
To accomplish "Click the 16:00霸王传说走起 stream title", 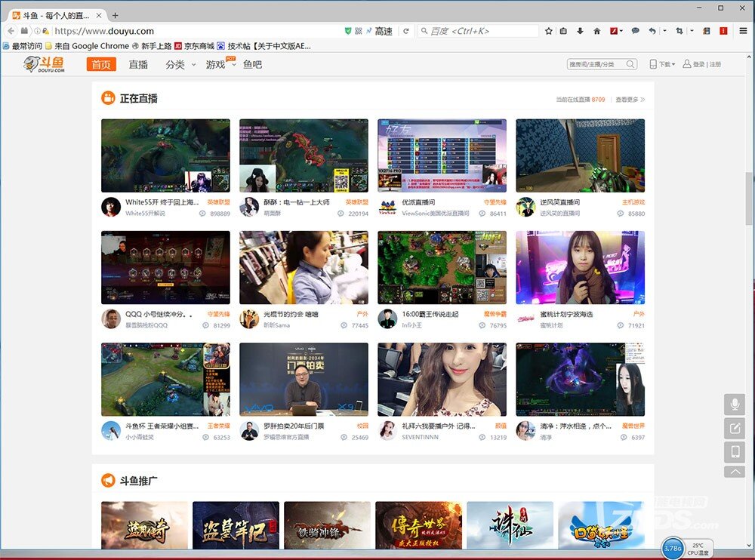I will 430,314.
